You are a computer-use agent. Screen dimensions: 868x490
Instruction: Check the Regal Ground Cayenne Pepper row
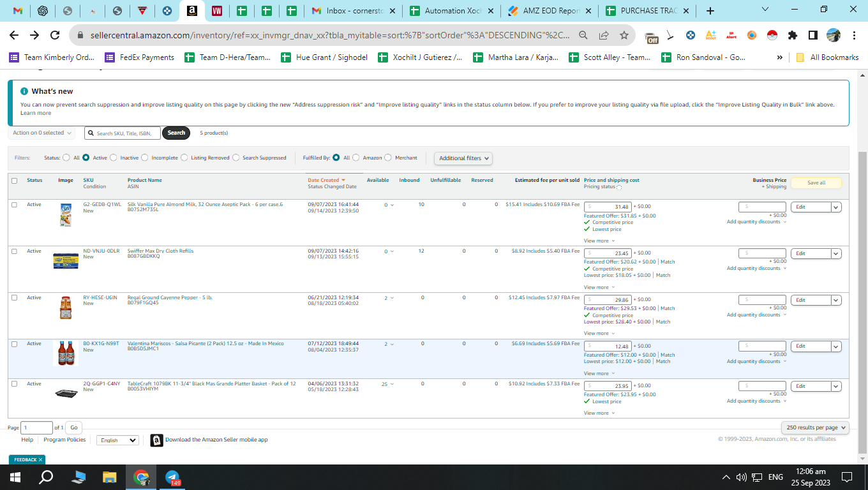[14, 298]
